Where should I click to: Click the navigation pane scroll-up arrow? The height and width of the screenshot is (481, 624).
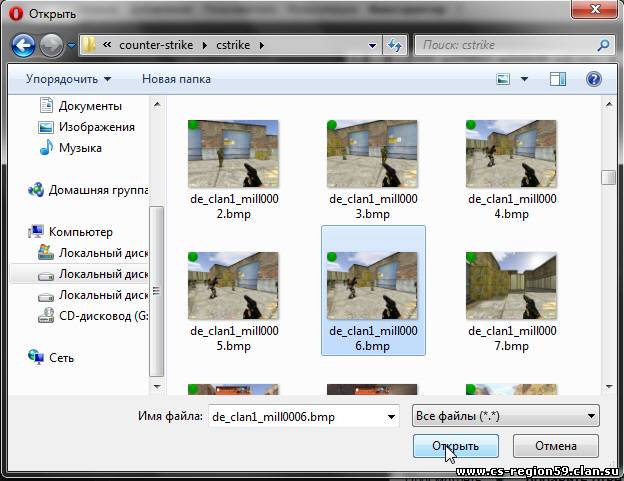[157, 105]
